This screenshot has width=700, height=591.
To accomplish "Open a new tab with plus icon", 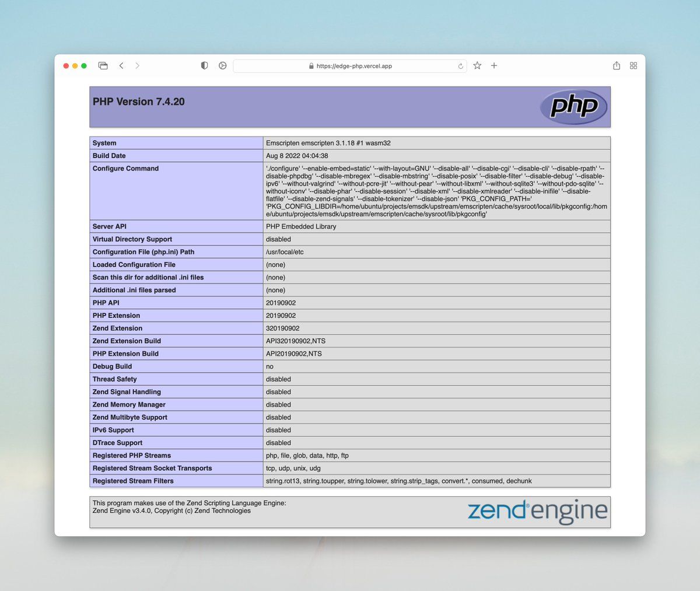I will (x=494, y=66).
